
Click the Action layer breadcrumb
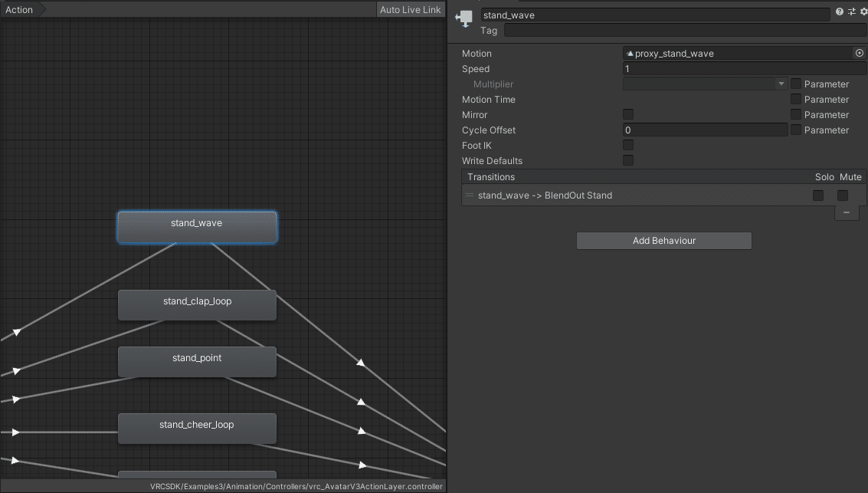tap(19, 9)
